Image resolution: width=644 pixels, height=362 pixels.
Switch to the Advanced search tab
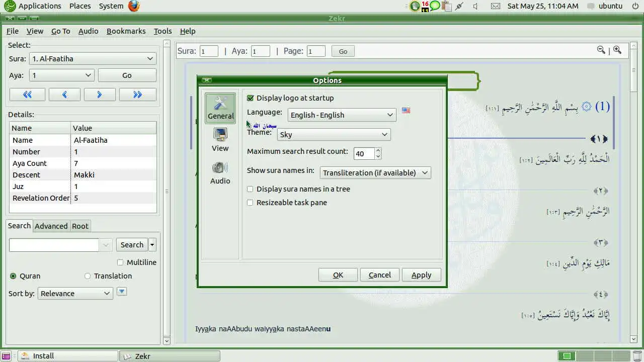[51, 226]
